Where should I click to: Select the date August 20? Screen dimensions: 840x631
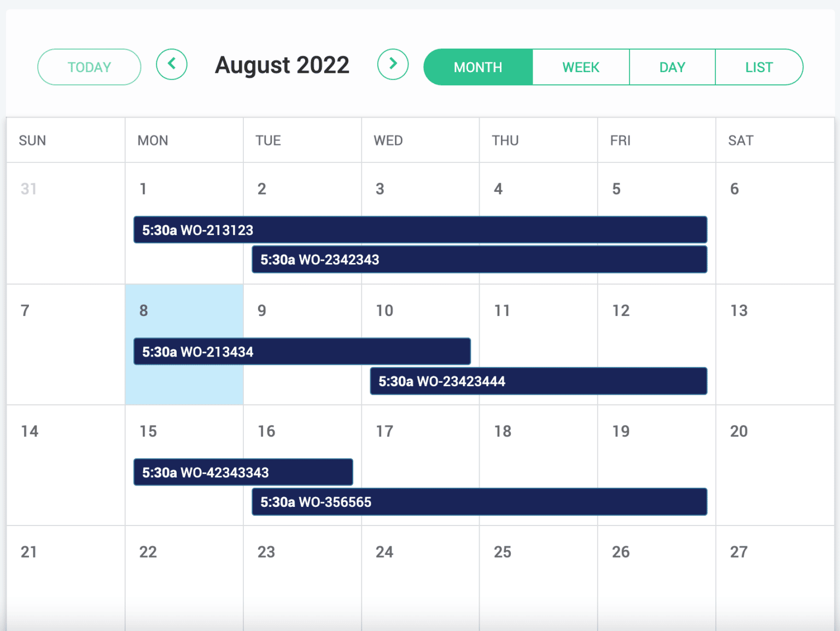[739, 431]
